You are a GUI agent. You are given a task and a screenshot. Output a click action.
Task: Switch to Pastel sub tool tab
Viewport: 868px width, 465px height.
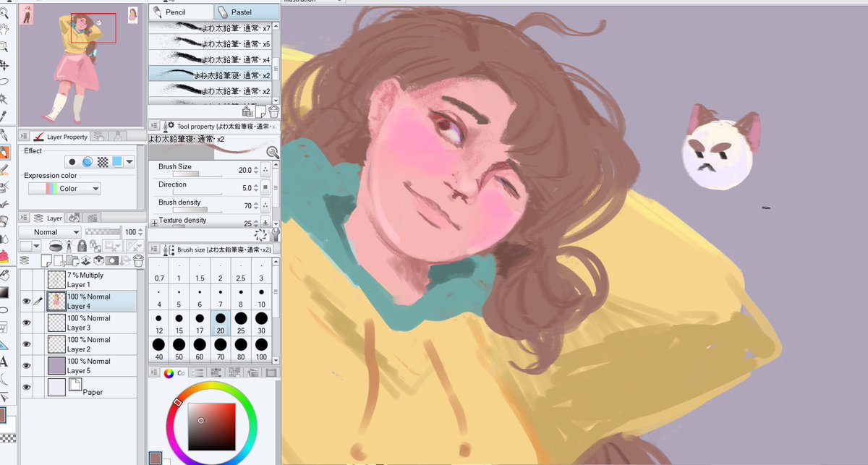click(246, 12)
